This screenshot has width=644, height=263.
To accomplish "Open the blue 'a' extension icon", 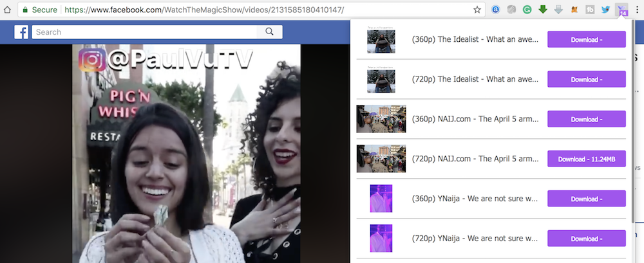I will coord(495,10).
